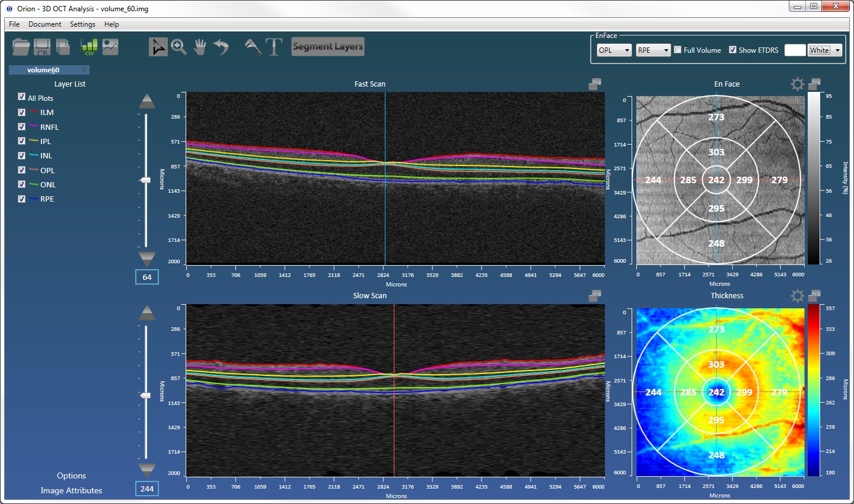
Task: Open the White color dropdown
Action: 825,50
